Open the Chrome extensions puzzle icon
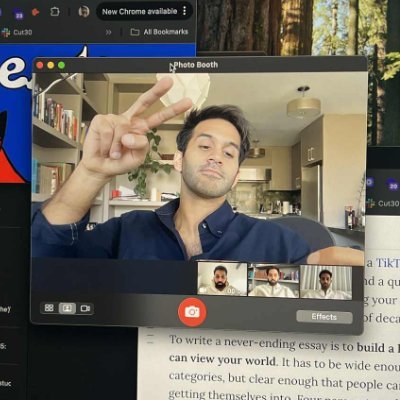Screen dimensions: 400x400 55,12
